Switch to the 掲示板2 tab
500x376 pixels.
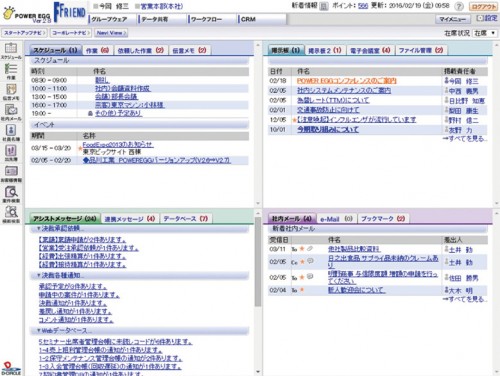pos(325,50)
